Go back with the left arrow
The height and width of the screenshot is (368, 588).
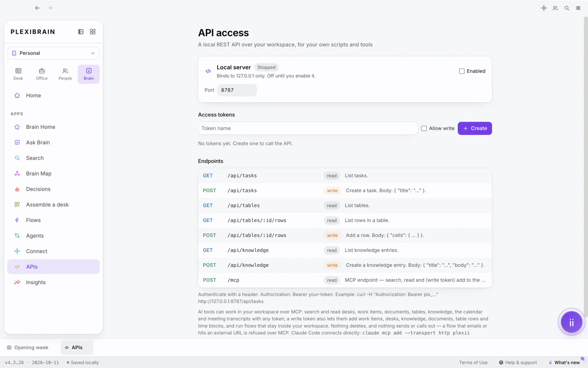point(37,8)
